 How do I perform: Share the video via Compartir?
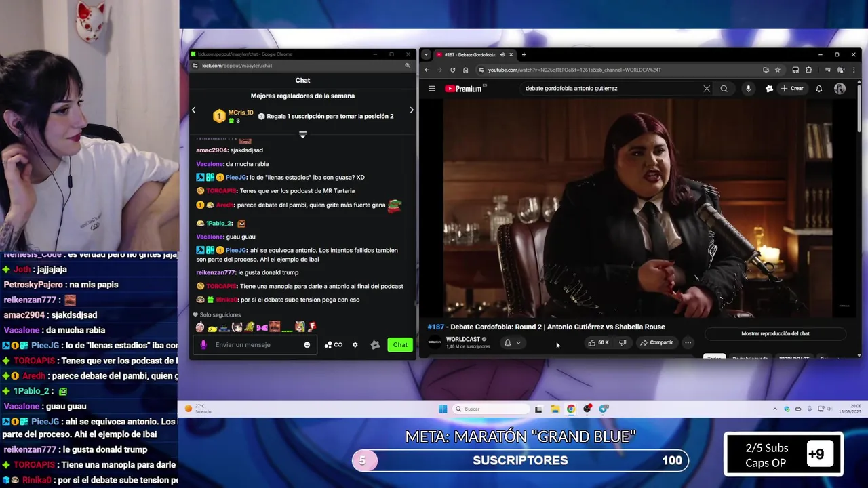point(657,342)
